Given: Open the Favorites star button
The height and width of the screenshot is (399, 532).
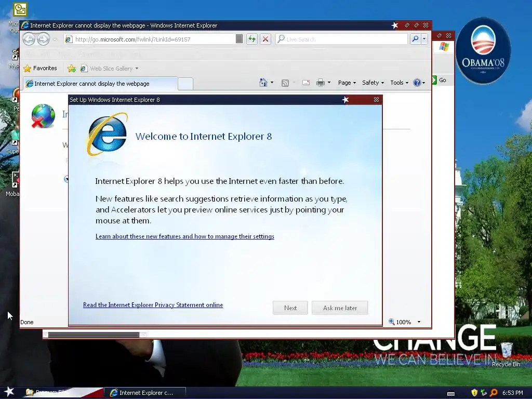Looking at the screenshot, I should coord(40,68).
